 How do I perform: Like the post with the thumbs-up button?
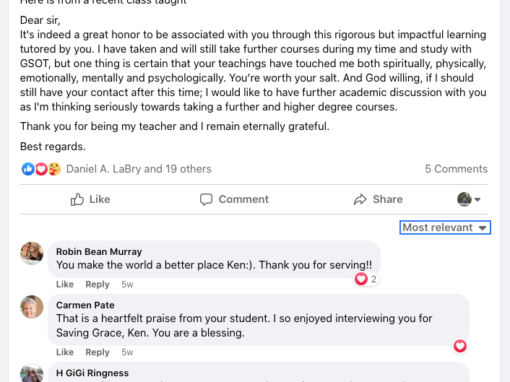90,199
